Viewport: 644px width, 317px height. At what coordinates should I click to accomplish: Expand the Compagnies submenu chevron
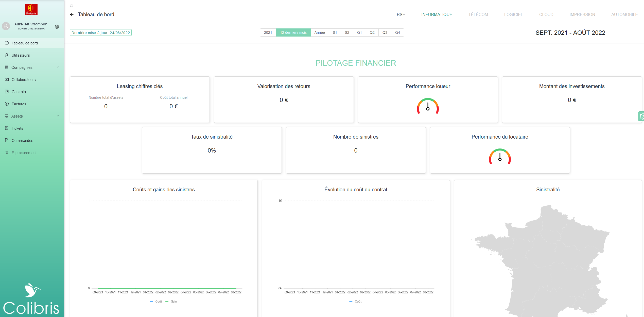point(58,67)
